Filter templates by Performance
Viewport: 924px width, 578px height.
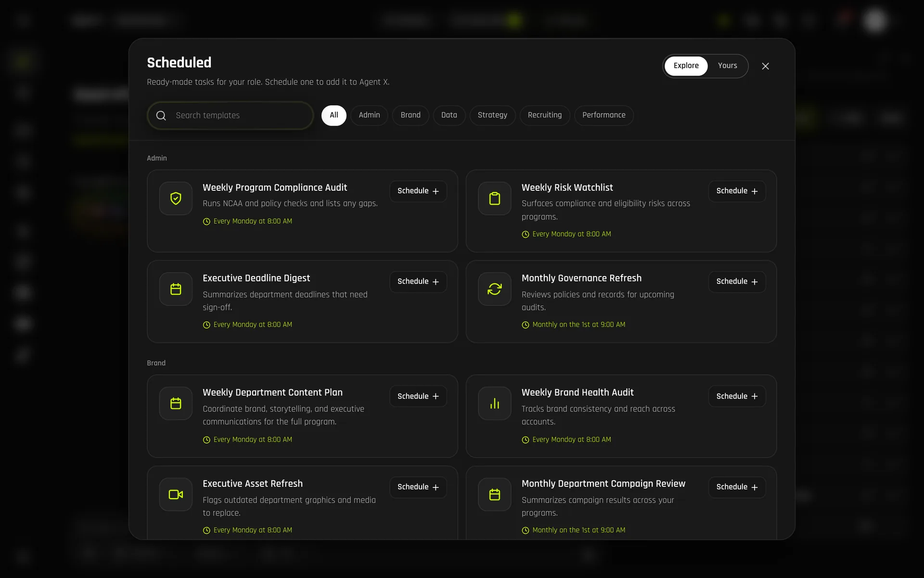coord(604,116)
